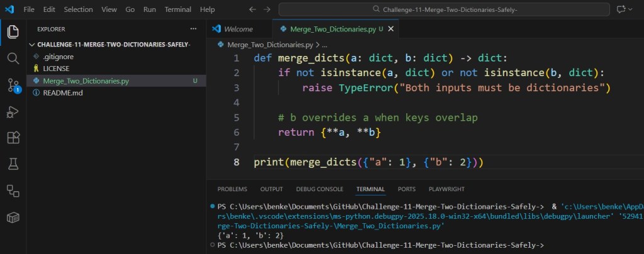The width and height of the screenshot is (644, 254).
Task: Switch to the DEBUG CONSOLE panel tab
Action: tap(319, 189)
